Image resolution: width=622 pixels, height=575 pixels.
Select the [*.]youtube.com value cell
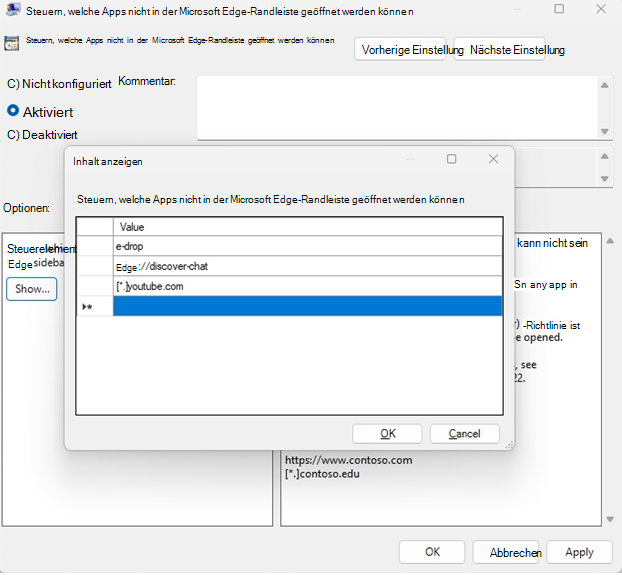(307, 286)
